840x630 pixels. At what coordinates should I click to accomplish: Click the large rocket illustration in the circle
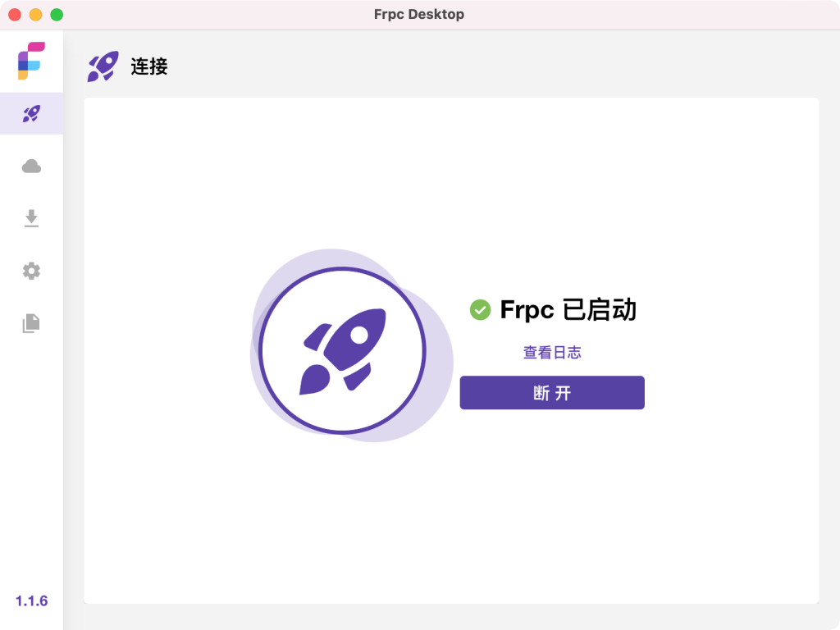pos(343,350)
